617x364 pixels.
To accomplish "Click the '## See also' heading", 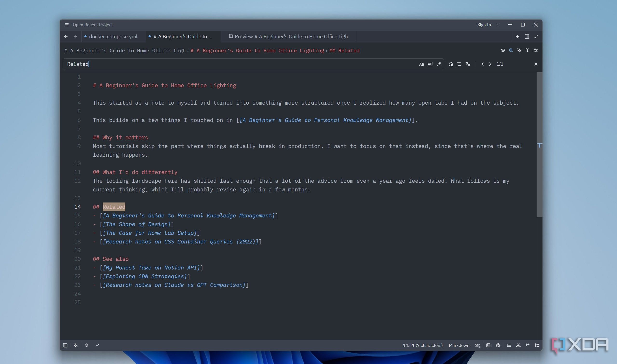I will [x=111, y=259].
